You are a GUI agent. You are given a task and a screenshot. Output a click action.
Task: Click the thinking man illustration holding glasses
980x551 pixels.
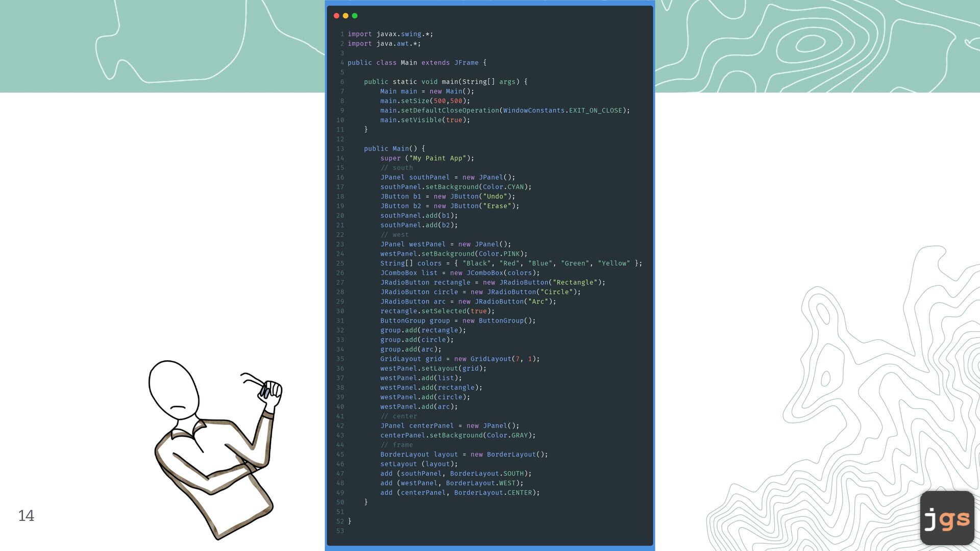point(215,449)
